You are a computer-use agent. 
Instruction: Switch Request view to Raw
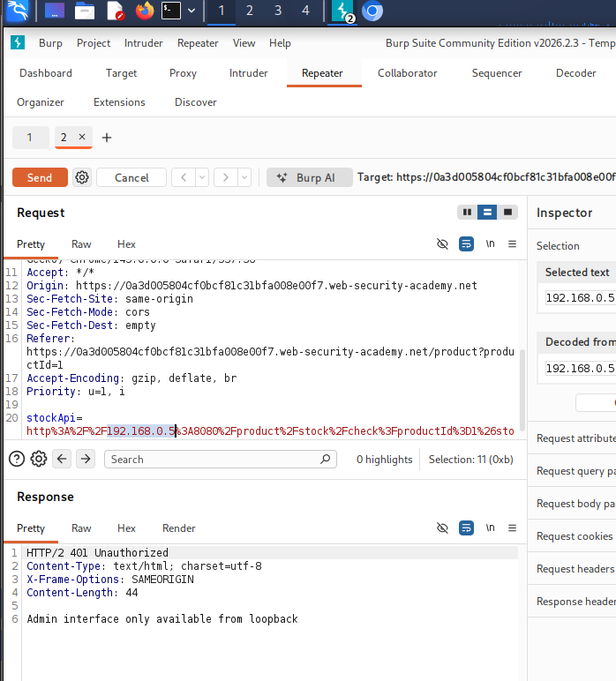click(81, 244)
